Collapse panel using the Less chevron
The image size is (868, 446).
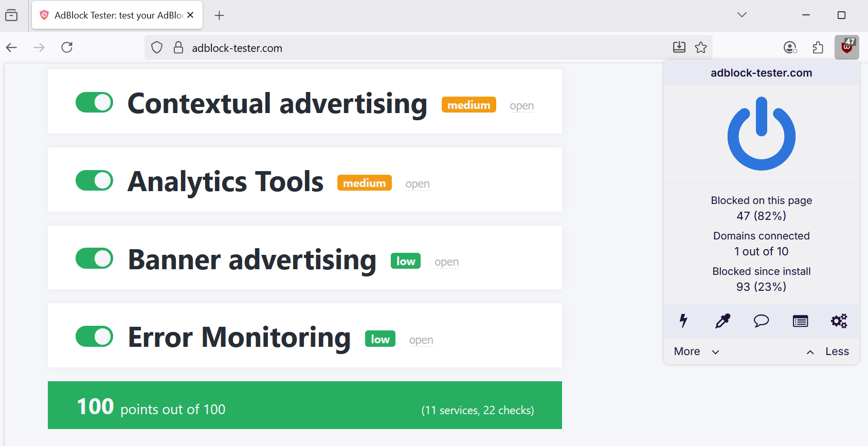coord(810,351)
